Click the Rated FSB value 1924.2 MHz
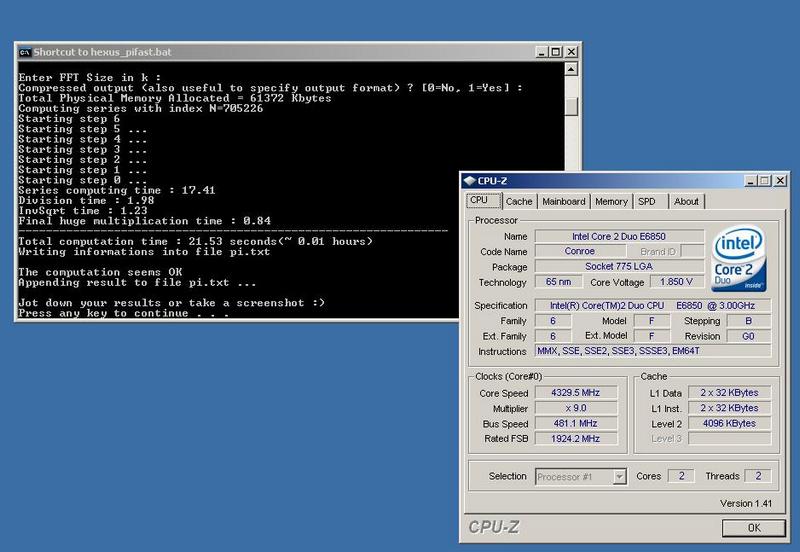 576,439
